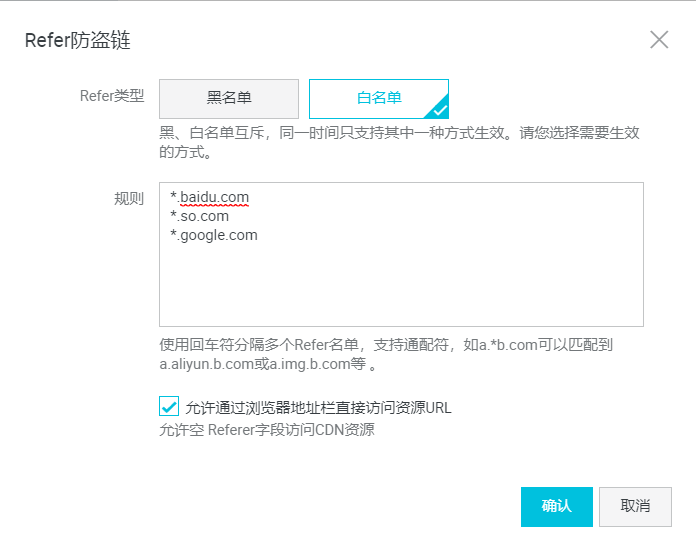Click the wildcard usage hint below the rules box
696x550 pixels.
(x=386, y=355)
